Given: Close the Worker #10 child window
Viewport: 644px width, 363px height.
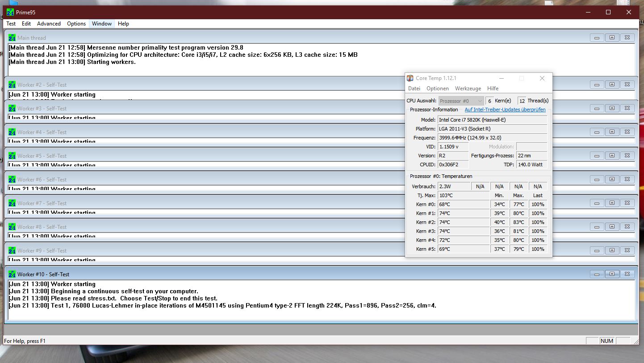Looking at the screenshot, I should [x=627, y=274].
